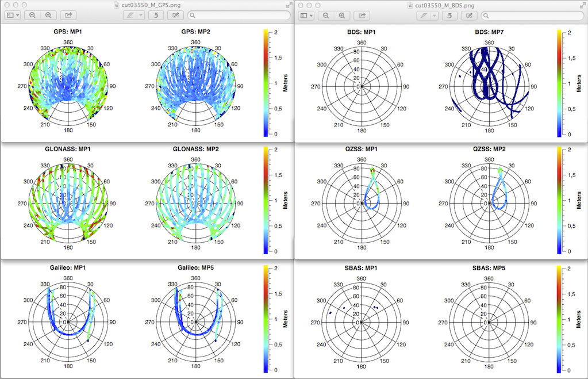The width and height of the screenshot is (588, 379).
Task: Show the markup toolbar in BDS window
Action: click(x=470, y=16)
